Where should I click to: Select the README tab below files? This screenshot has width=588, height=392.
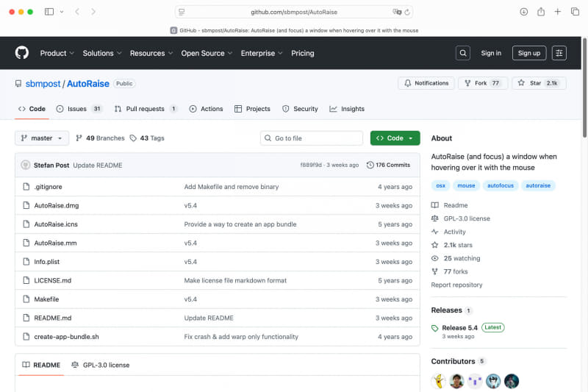click(41, 365)
